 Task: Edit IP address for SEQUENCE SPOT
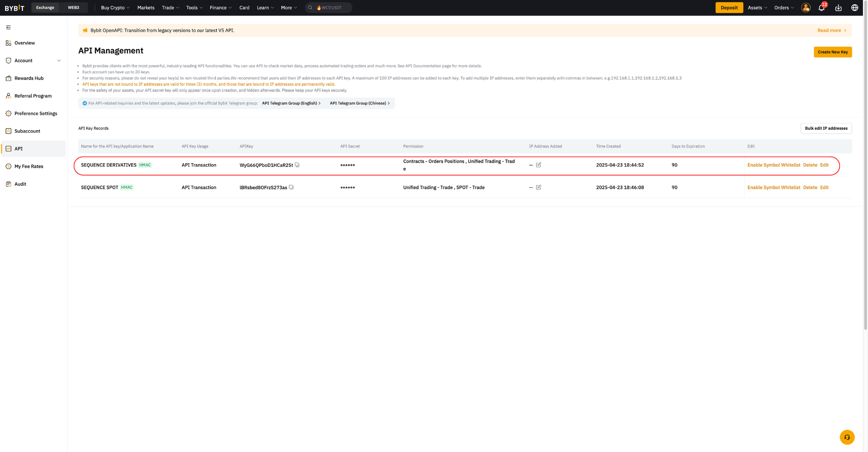coord(538,187)
